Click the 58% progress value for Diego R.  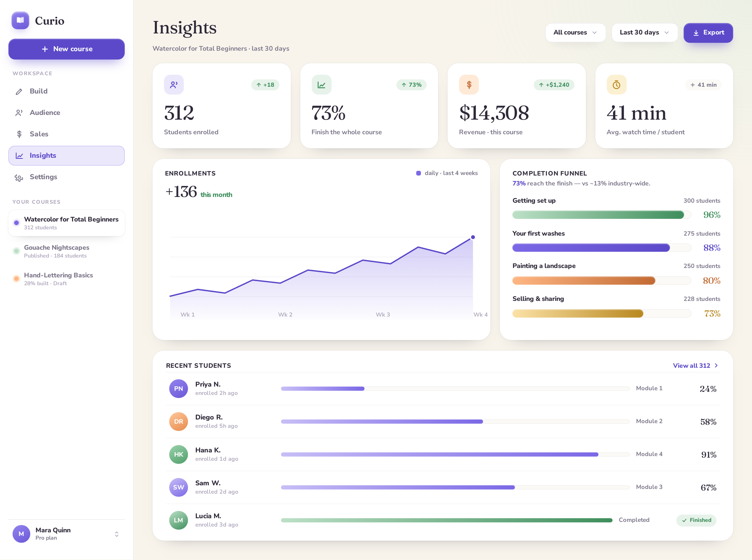(x=708, y=422)
